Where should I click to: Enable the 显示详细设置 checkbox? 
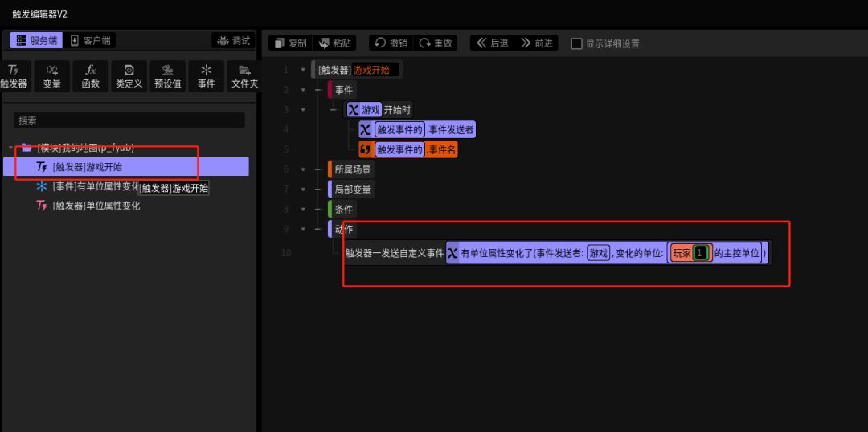coord(576,43)
